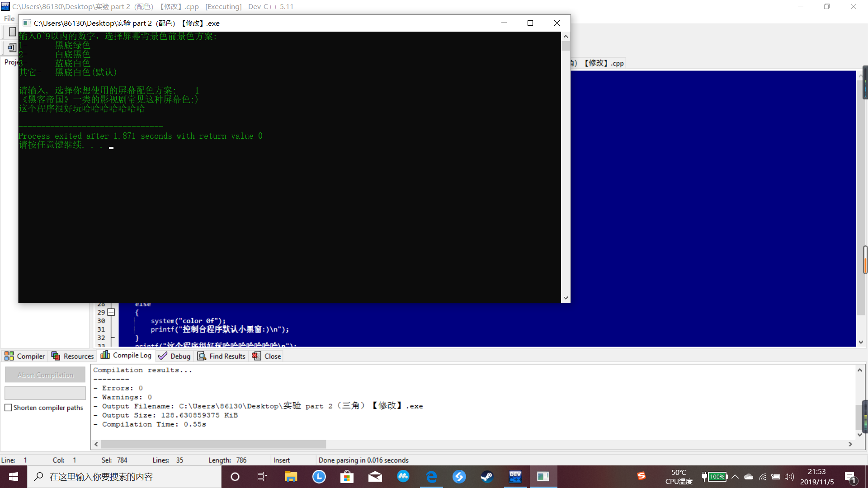Open Steam from the taskbar
Viewport: 868px width, 488px height.
tap(487, 477)
